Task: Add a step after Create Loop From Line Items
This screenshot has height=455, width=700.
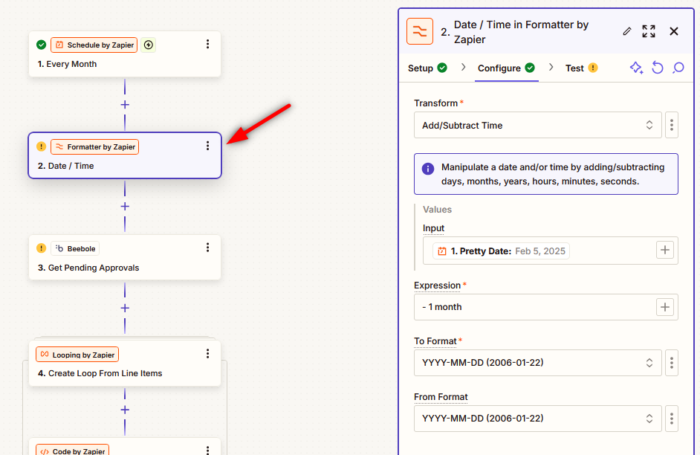Action: click(125, 409)
